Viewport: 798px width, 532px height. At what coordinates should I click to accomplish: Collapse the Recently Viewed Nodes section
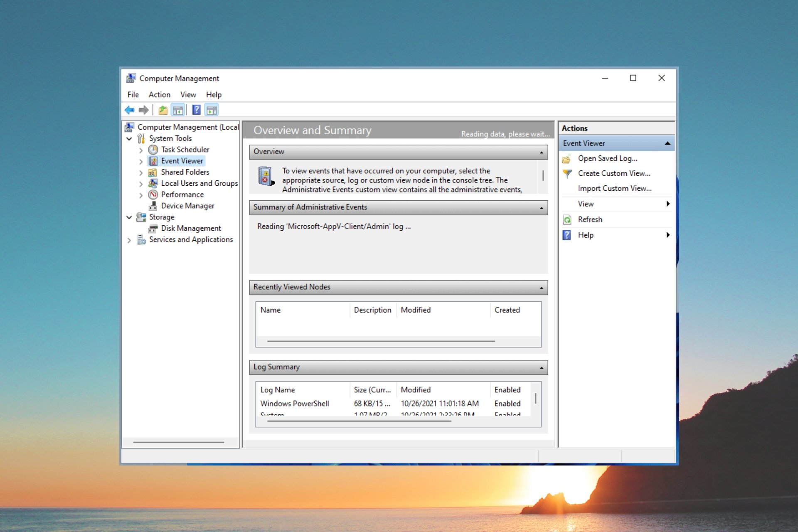(x=542, y=288)
